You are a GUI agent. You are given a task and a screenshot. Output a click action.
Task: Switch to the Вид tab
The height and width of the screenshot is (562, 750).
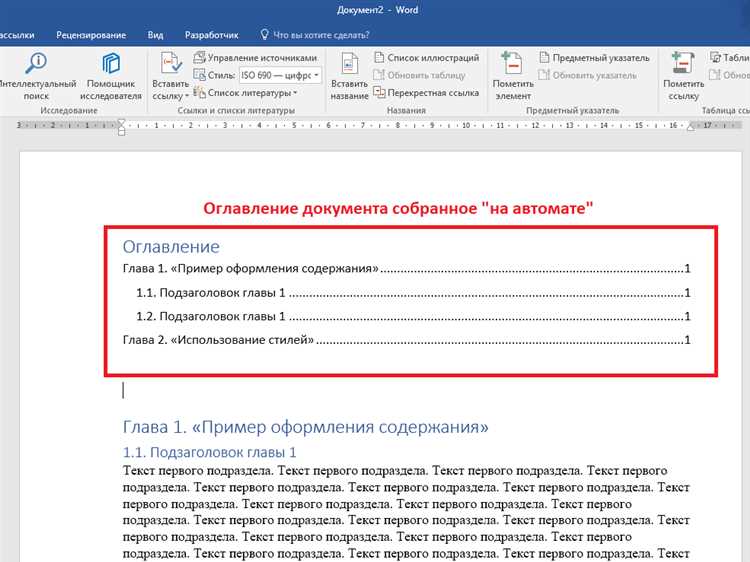(155, 35)
